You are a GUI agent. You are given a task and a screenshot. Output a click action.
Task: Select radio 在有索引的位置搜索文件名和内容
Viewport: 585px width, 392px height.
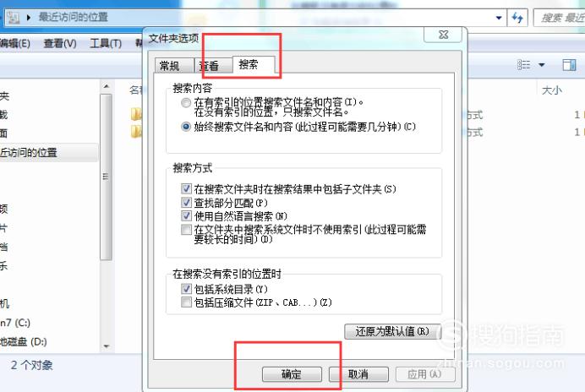[x=186, y=102]
